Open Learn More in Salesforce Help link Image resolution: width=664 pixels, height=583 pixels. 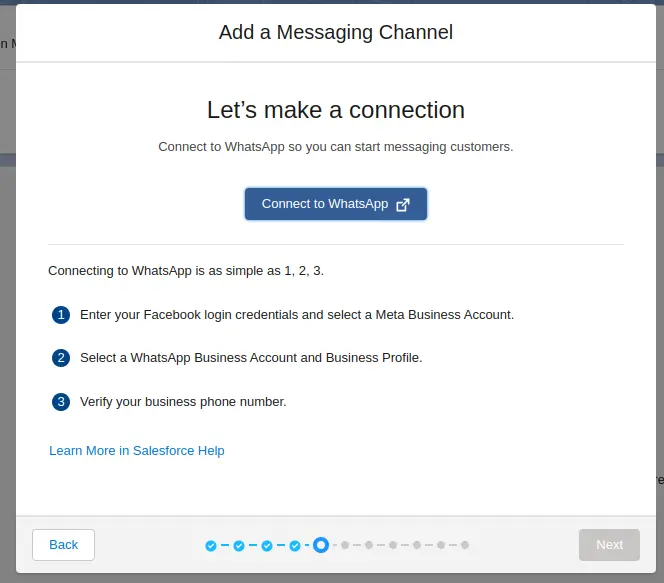(137, 450)
